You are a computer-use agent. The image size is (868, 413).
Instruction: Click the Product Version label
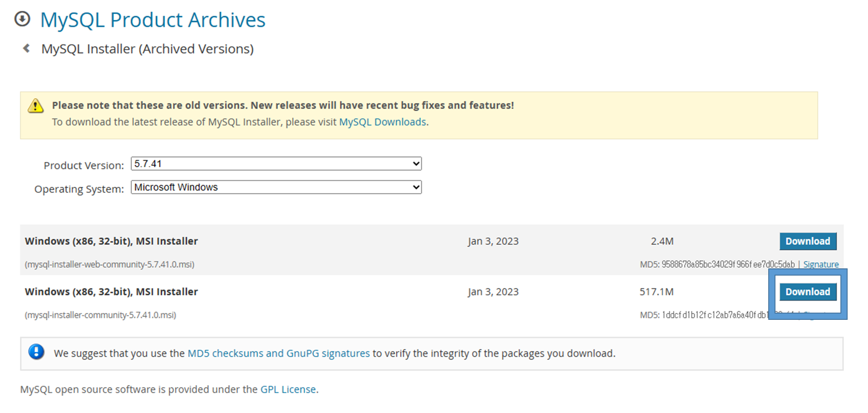[84, 165]
